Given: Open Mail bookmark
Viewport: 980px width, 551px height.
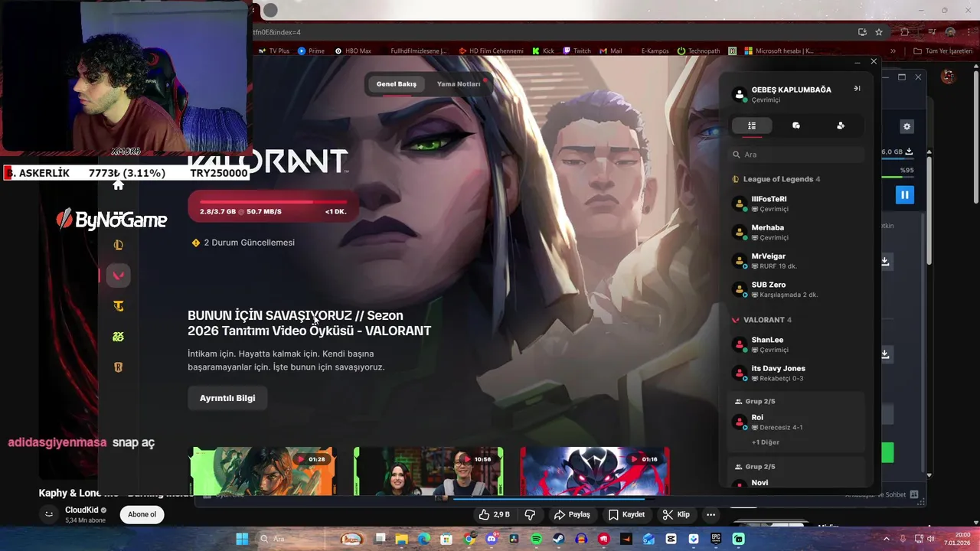Looking at the screenshot, I should pyautogui.click(x=610, y=51).
